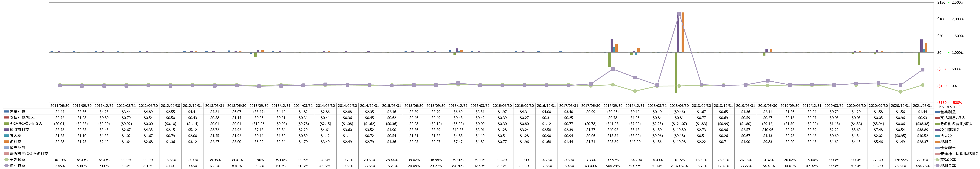
Task: Click the cell showing 2,160.67%
Action: point(679,166)
